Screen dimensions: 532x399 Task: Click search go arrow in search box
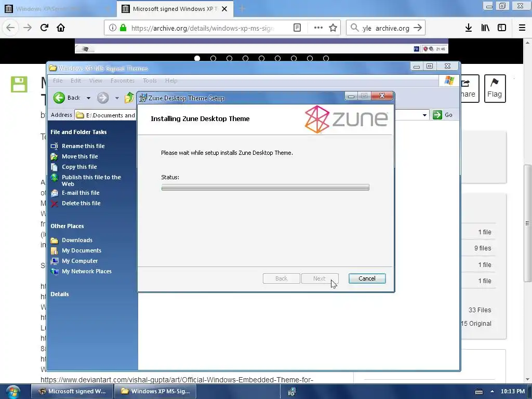pos(418,28)
